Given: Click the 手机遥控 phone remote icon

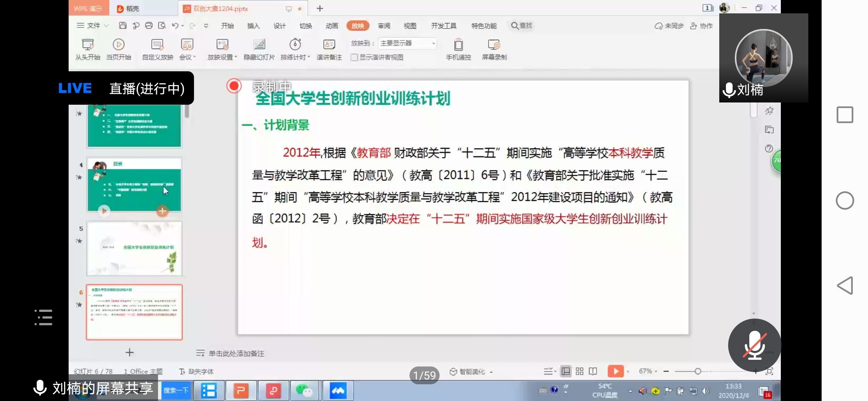Looking at the screenshot, I should [x=458, y=45].
